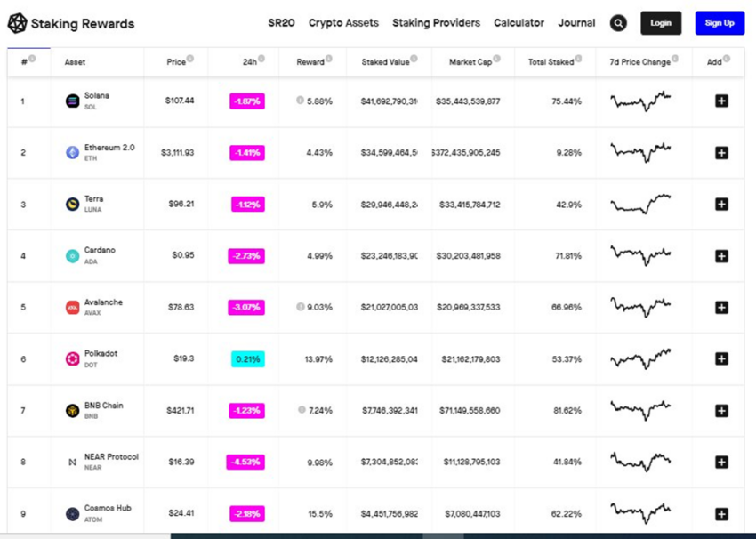The width and height of the screenshot is (756, 539).
Task: Click the Cardano ADA coin icon
Action: (x=72, y=256)
